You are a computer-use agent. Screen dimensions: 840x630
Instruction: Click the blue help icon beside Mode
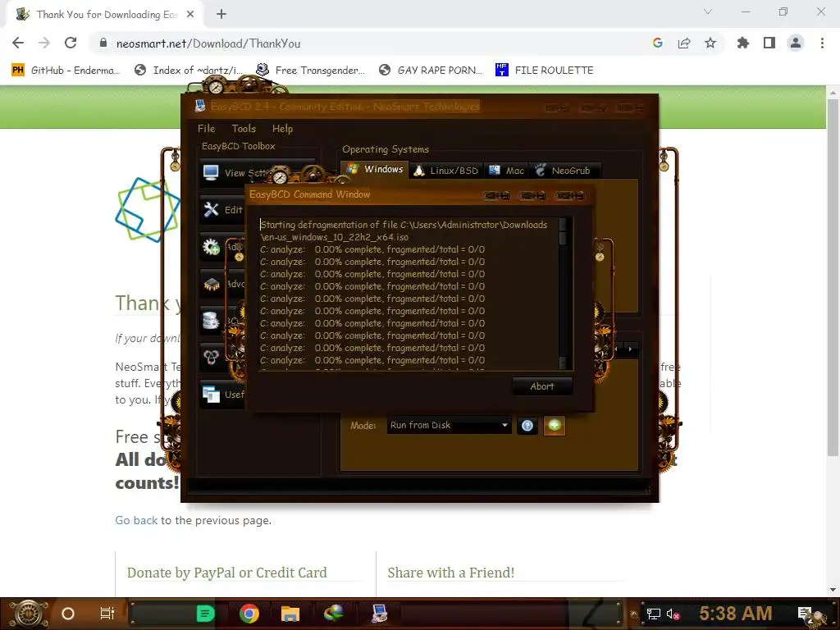(x=527, y=426)
